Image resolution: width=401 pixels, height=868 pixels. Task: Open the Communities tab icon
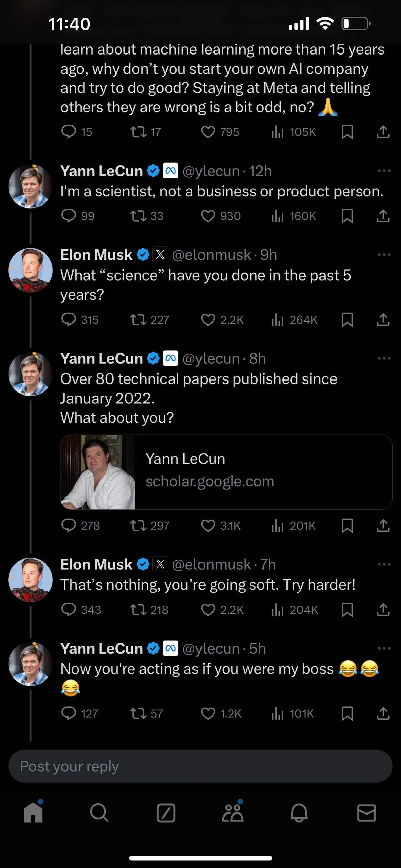pos(233,813)
